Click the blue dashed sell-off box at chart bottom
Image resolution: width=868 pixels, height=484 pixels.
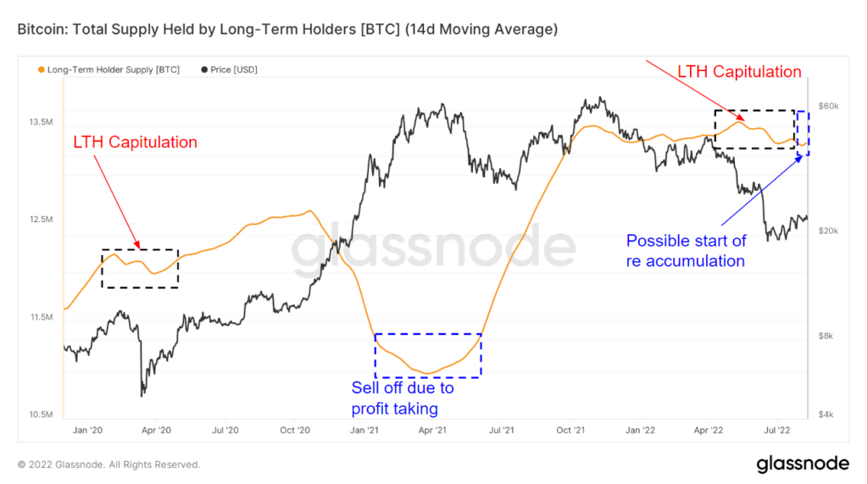(x=428, y=355)
